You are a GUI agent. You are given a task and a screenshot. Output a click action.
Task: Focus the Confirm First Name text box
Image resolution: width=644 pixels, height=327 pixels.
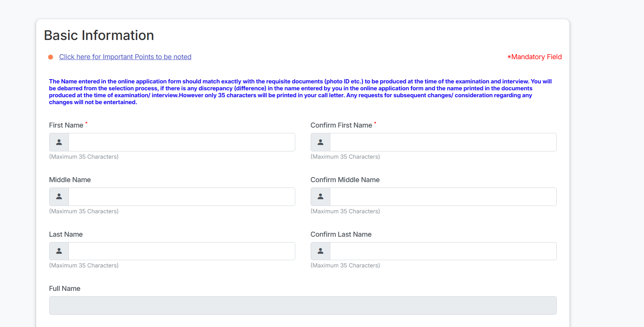pyautogui.click(x=443, y=142)
